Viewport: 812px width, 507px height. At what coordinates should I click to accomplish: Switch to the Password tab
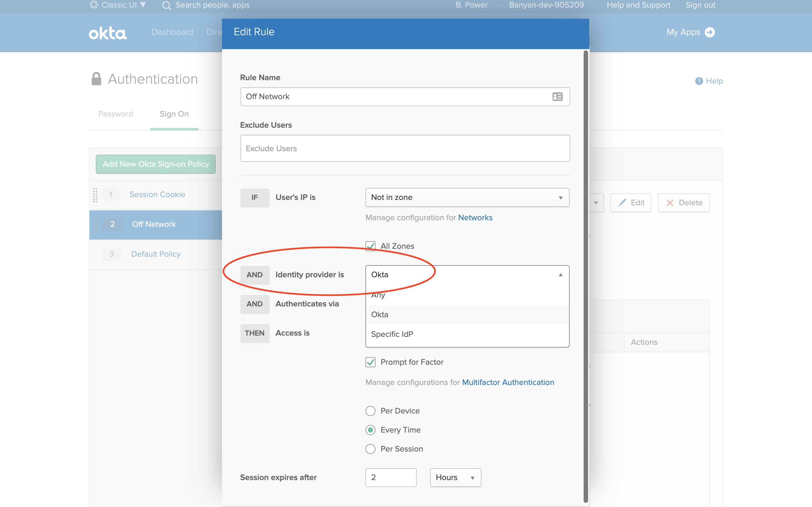pos(116,114)
